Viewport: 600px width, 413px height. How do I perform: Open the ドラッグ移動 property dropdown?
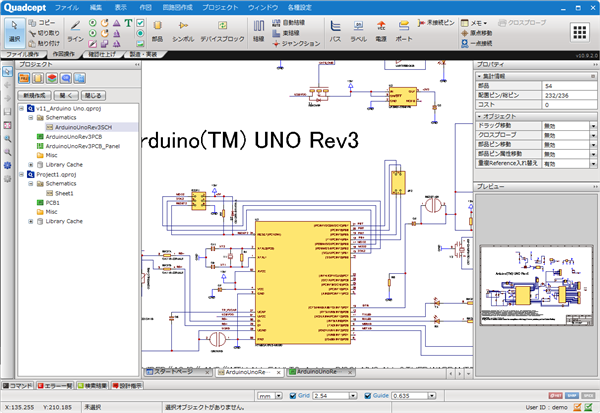[593, 126]
